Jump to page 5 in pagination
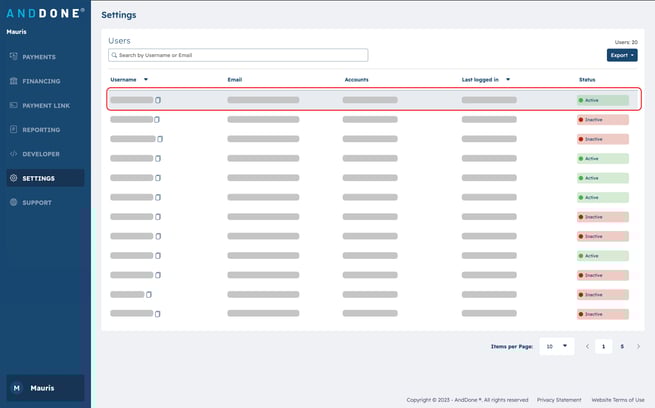The width and height of the screenshot is (655, 408). [622, 346]
